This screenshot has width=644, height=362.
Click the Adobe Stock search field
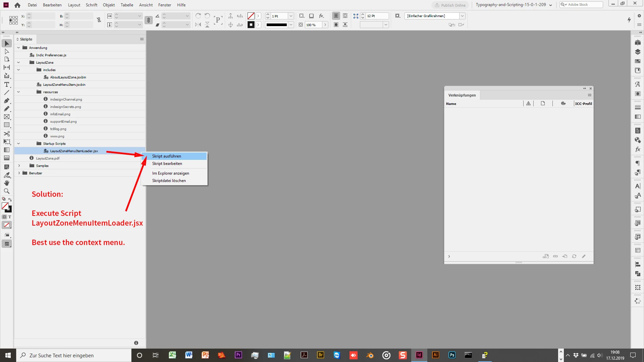(x=584, y=5)
